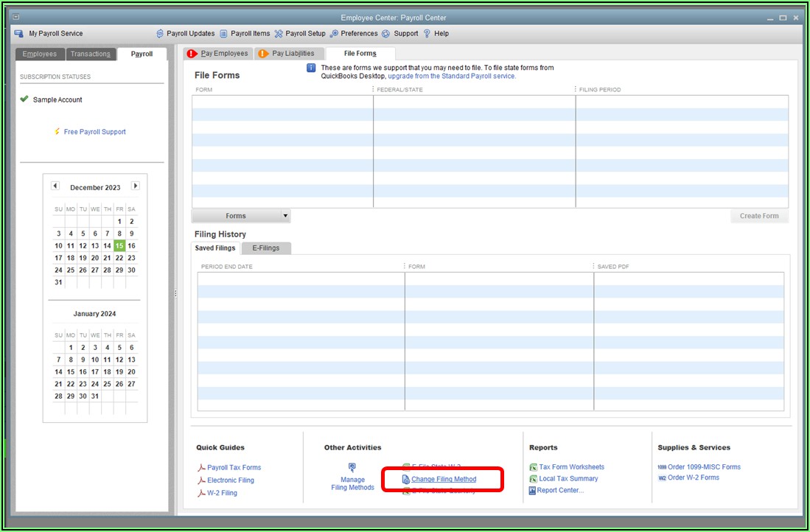The height and width of the screenshot is (532, 810).
Task: Open the Payroll Tax Forms PDF guide
Action: (234, 468)
